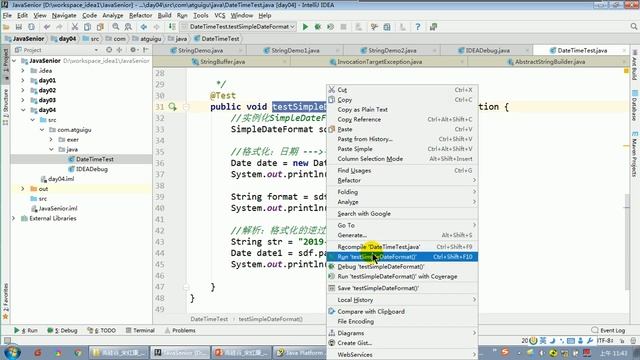Image resolution: width=640 pixels, height=360 pixels.
Task: Open the Java Platform taskbar item
Action: coord(303,353)
